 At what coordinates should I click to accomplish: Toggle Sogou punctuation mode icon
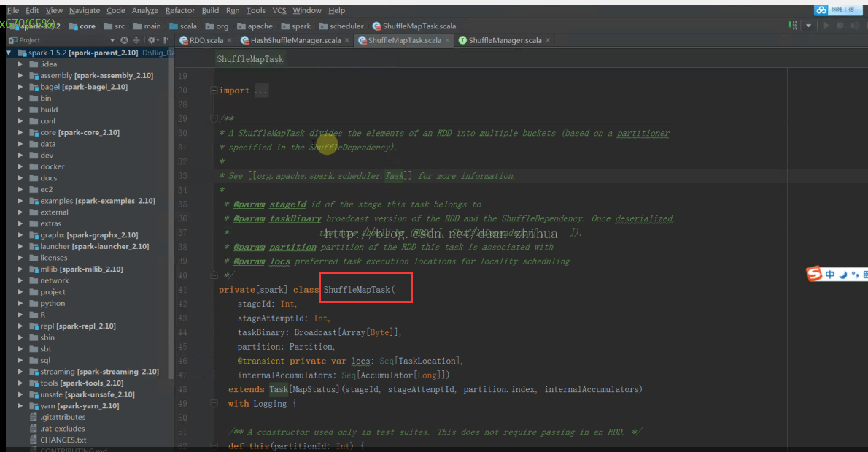click(x=856, y=275)
